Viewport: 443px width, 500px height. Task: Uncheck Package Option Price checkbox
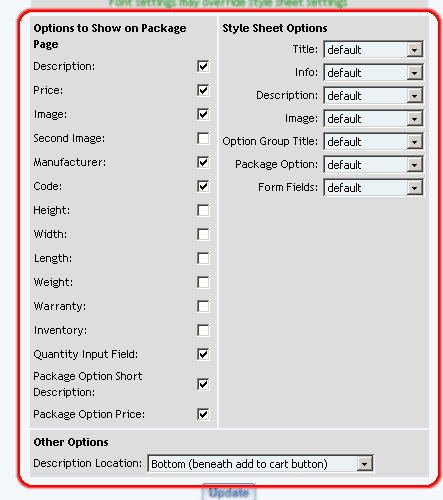point(203,414)
